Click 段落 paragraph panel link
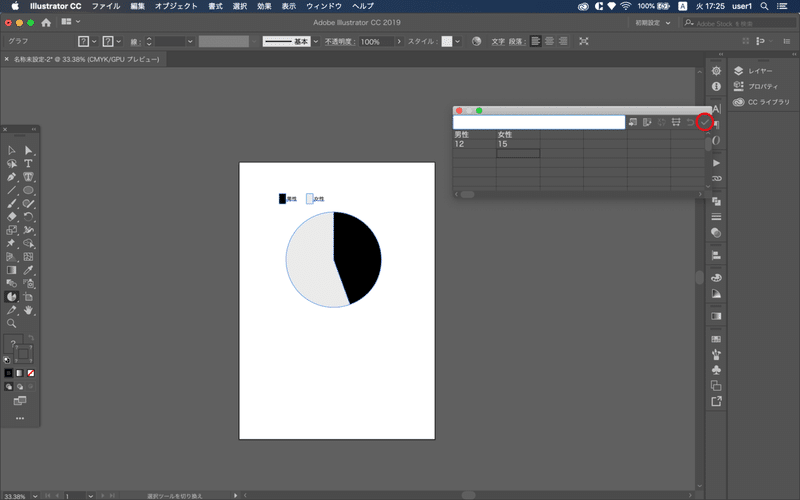The height and width of the screenshot is (500, 800). (x=517, y=42)
